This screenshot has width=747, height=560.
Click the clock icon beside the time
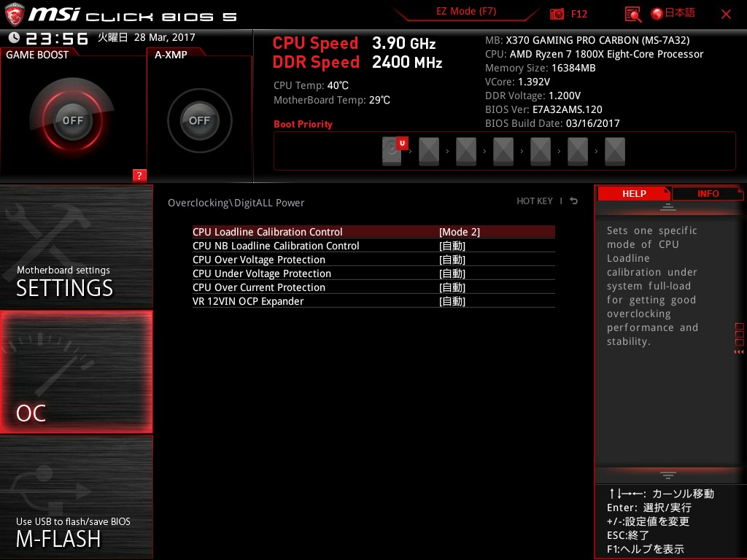click(x=14, y=38)
